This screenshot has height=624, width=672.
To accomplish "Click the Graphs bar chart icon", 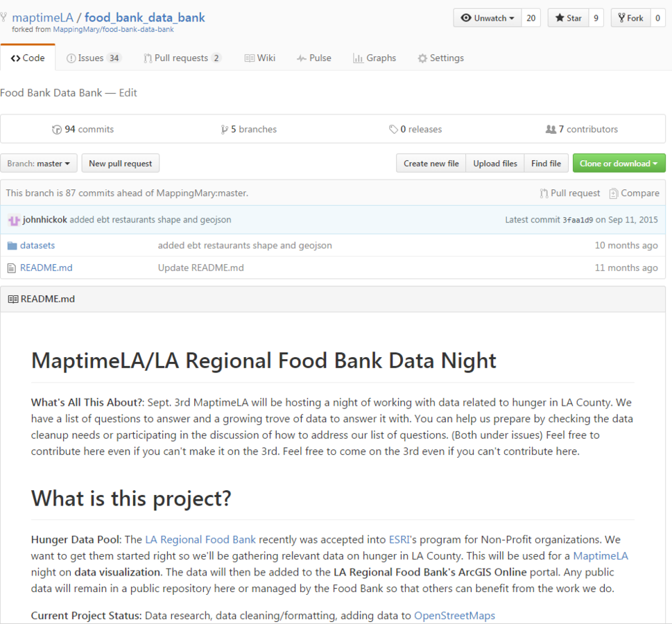I will 358,58.
